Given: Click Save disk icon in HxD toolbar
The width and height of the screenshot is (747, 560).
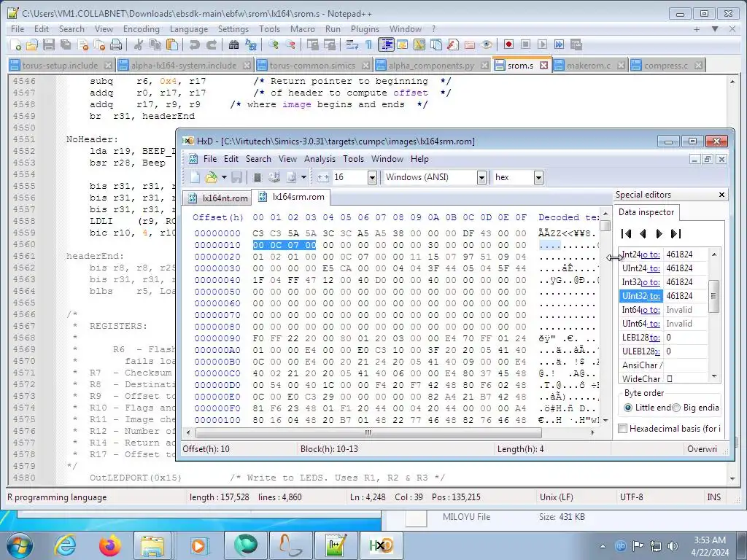Looking at the screenshot, I should [x=236, y=178].
